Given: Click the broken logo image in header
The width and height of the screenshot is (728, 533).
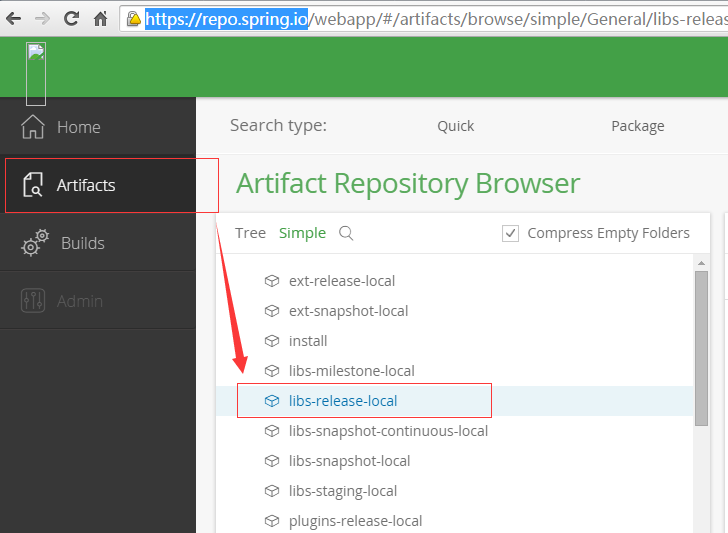Looking at the screenshot, I should pyautogui.click(x=36, y=74).
